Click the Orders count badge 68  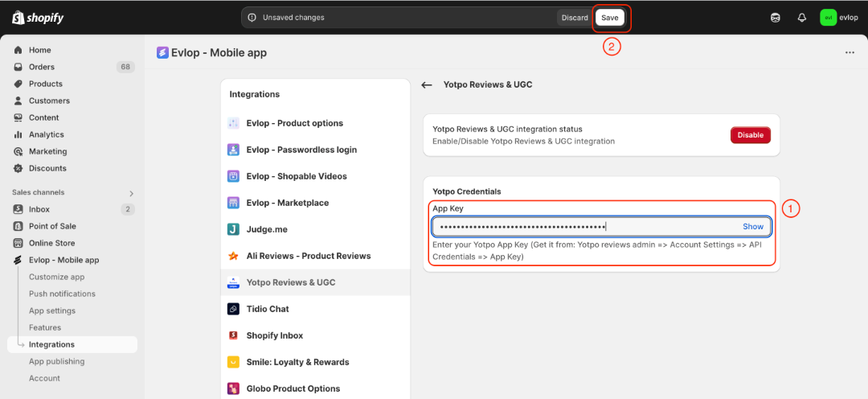(125, 67)
